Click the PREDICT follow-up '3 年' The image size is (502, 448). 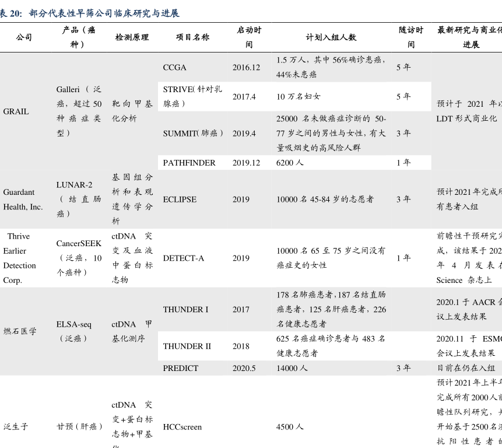pyautogui.click(x=403, y=368)
